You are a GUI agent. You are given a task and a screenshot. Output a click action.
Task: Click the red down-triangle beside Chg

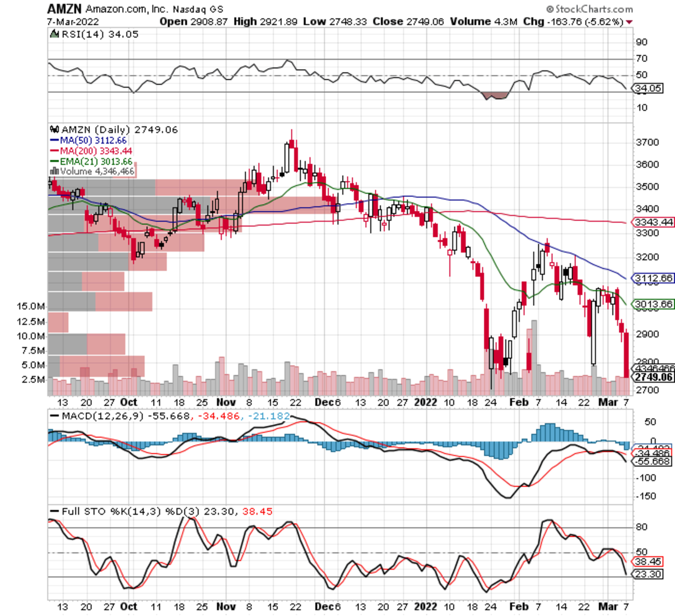pyautogui.click(x=629, y=22)
